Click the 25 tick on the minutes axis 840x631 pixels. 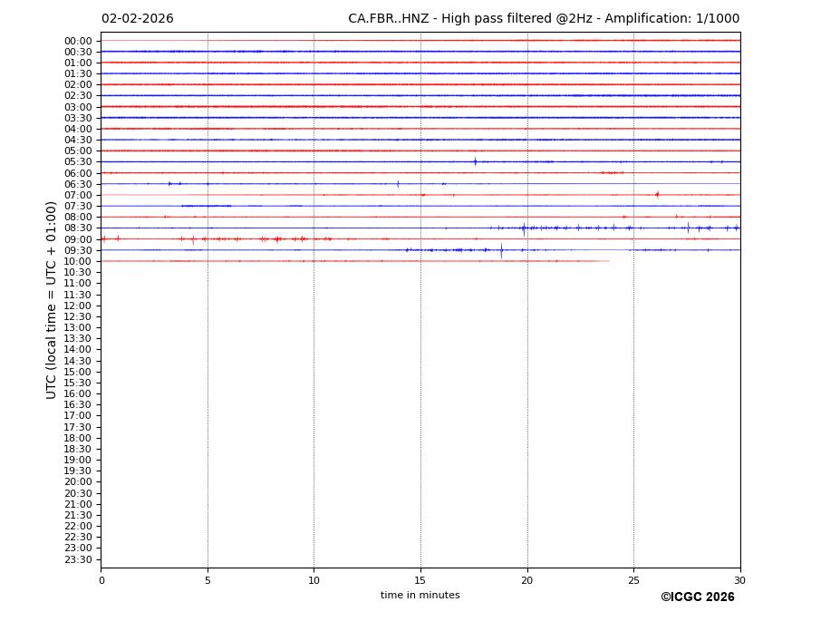pos(633,580)
